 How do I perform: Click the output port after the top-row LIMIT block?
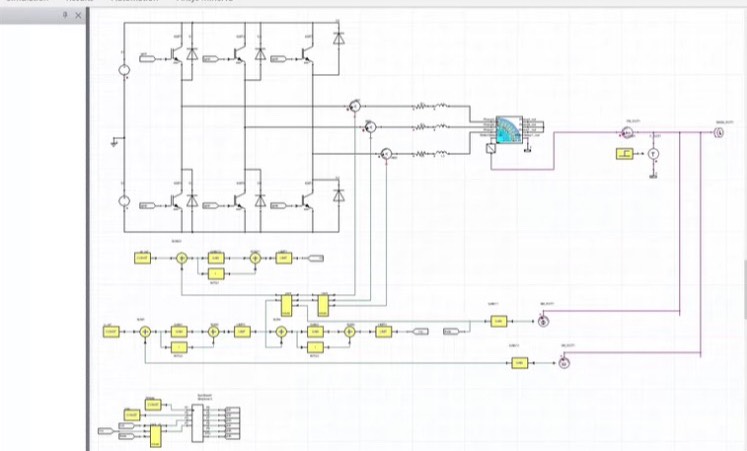click(315, 258)
